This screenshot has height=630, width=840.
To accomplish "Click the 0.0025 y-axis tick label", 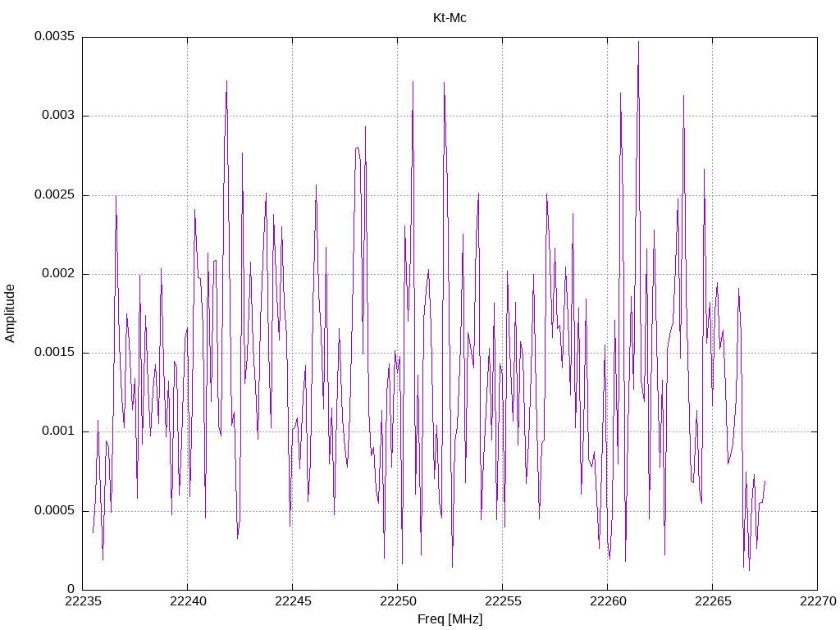I will [55, 194].
